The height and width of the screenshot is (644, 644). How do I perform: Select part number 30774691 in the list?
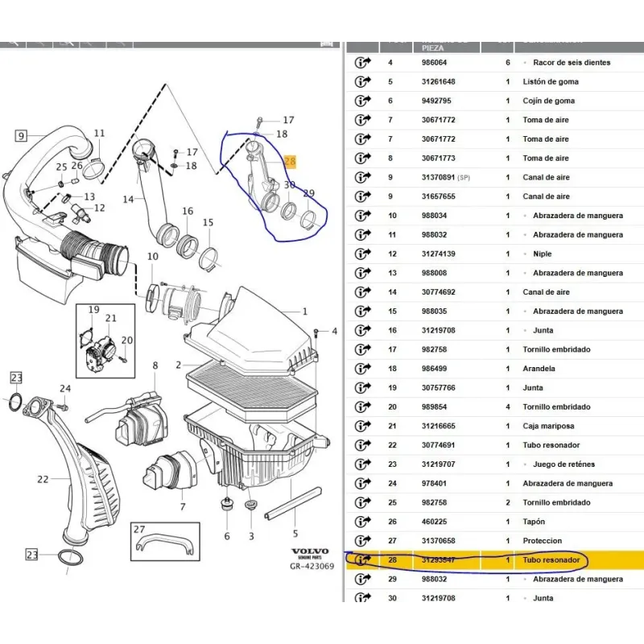[438, 445]
